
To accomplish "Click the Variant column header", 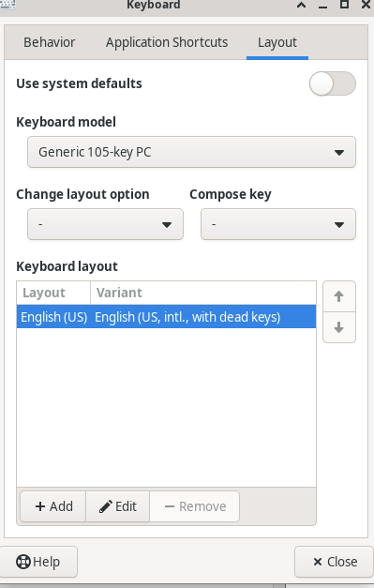I will coord(203,293).
